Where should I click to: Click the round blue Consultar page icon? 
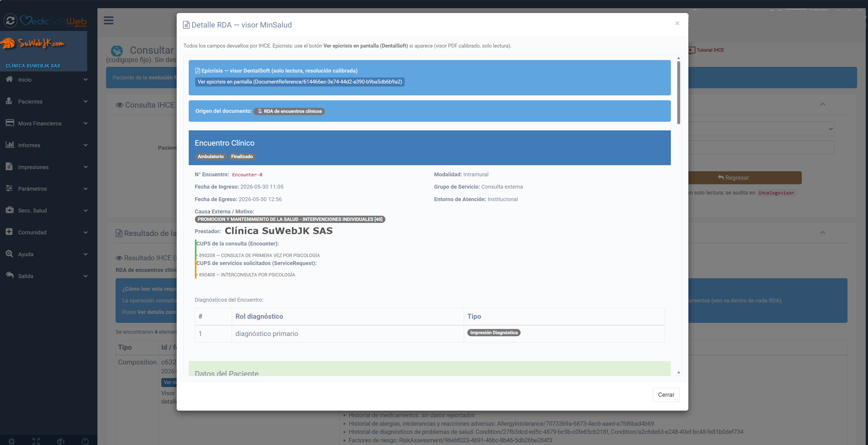117,51
